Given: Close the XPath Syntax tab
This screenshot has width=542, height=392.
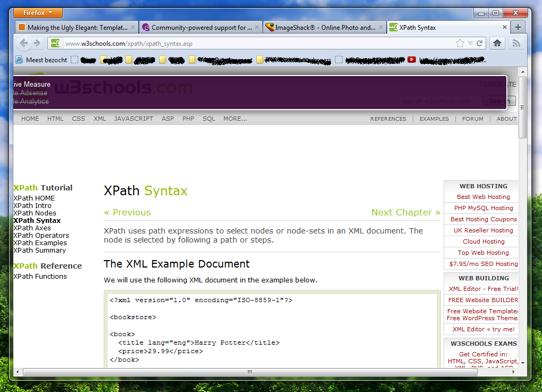Looking at the screenshot, I should [504, 27].
